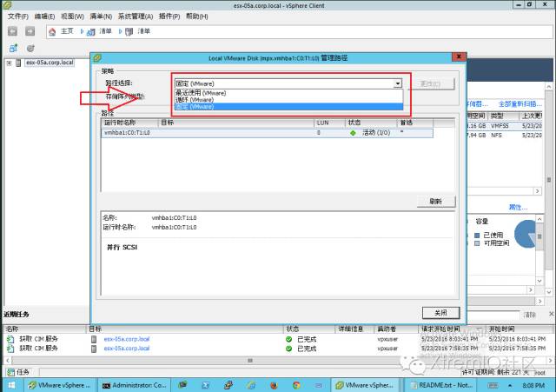Close recent tasks panel with X

(x=552, y=314)
